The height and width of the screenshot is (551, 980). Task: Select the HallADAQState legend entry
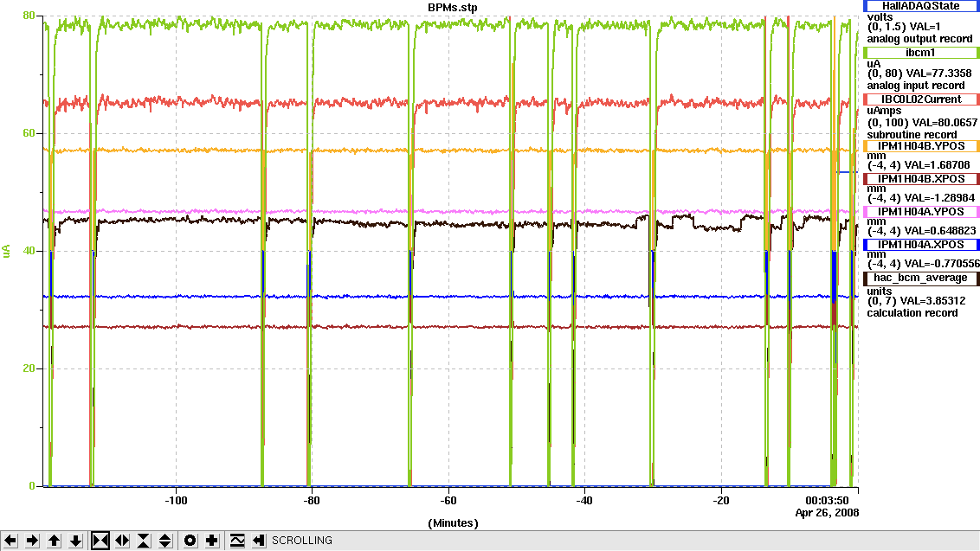(921, 5)
